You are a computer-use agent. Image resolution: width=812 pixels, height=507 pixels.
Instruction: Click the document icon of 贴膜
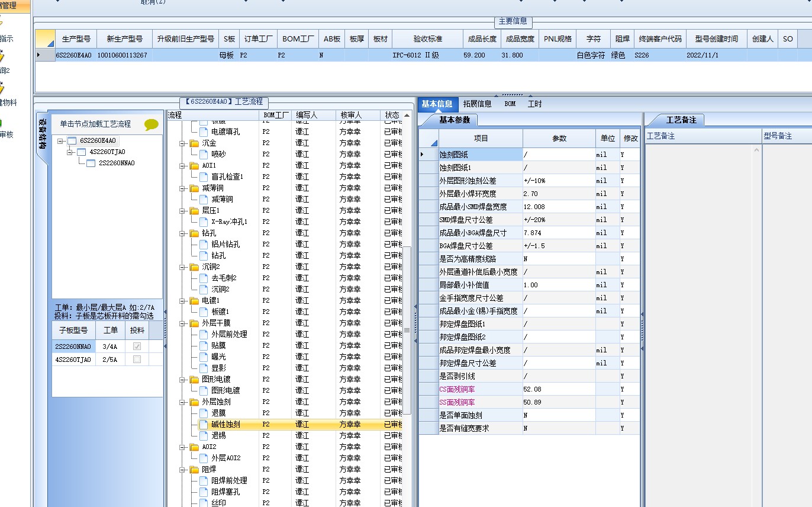pos(204,346)
